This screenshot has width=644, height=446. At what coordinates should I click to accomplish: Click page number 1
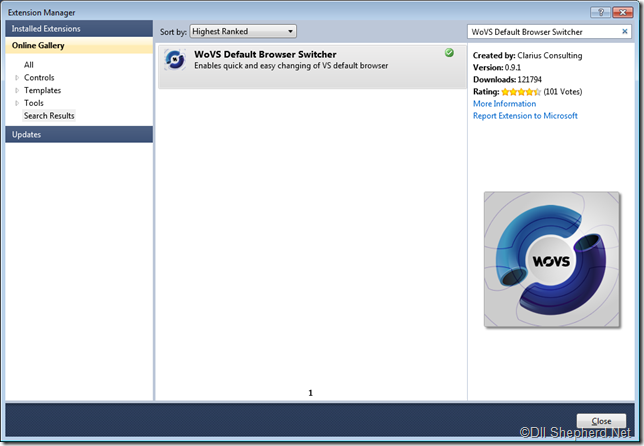[x=310, y=393]
